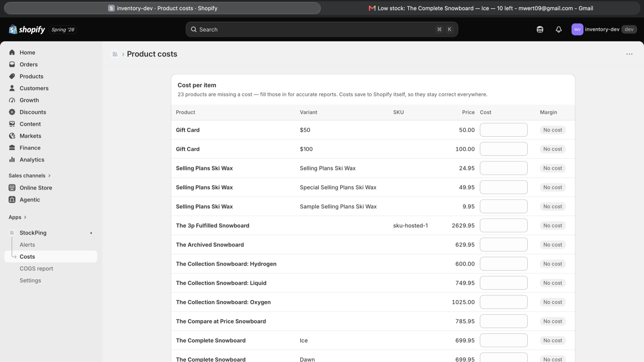The image size is (644, 362).
Task: Click the Markets globe icon
Action: coord(12,136)
